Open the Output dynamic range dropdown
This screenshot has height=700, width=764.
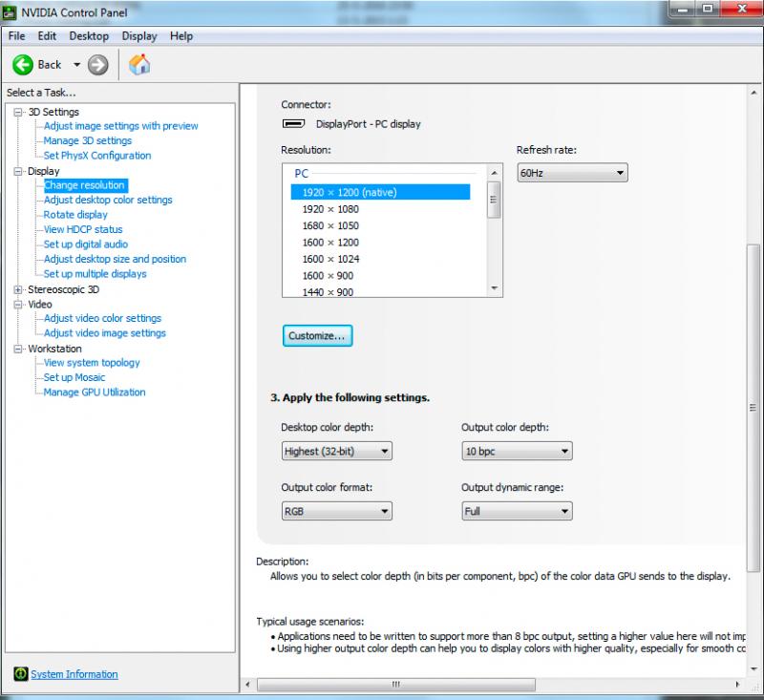click(517, 511)
